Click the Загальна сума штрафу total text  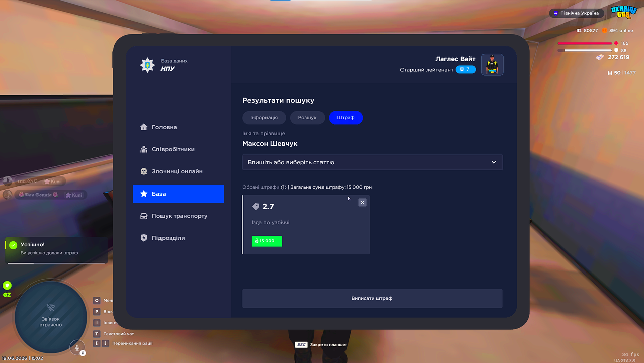click(x=331, y=187)
